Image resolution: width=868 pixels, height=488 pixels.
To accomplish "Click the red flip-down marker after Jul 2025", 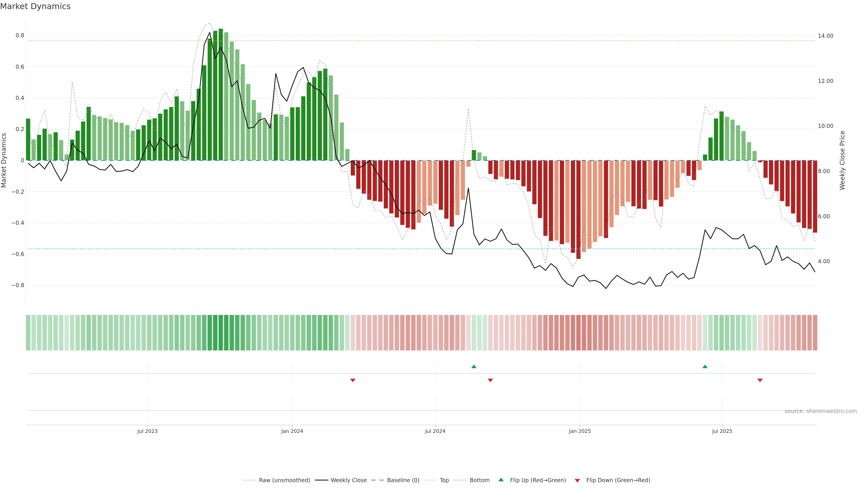I will 760,380.
